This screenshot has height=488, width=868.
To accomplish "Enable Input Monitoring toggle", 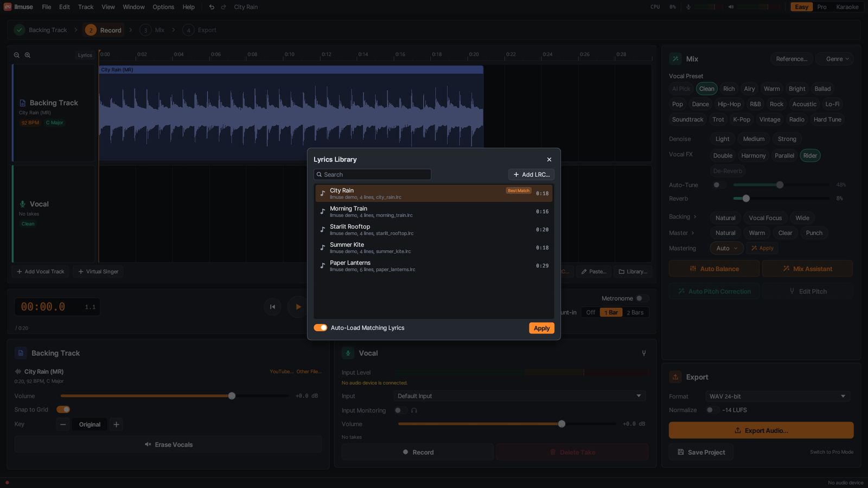I will click(x=400, y=410).
